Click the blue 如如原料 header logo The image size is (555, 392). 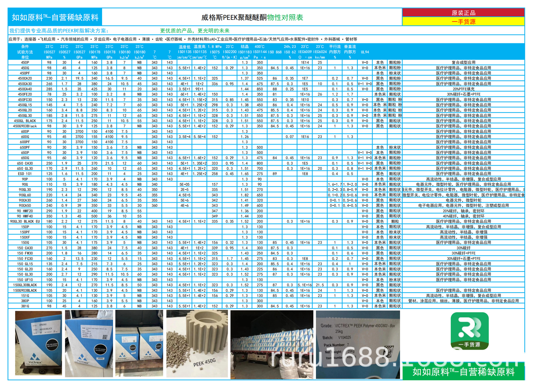55,17
